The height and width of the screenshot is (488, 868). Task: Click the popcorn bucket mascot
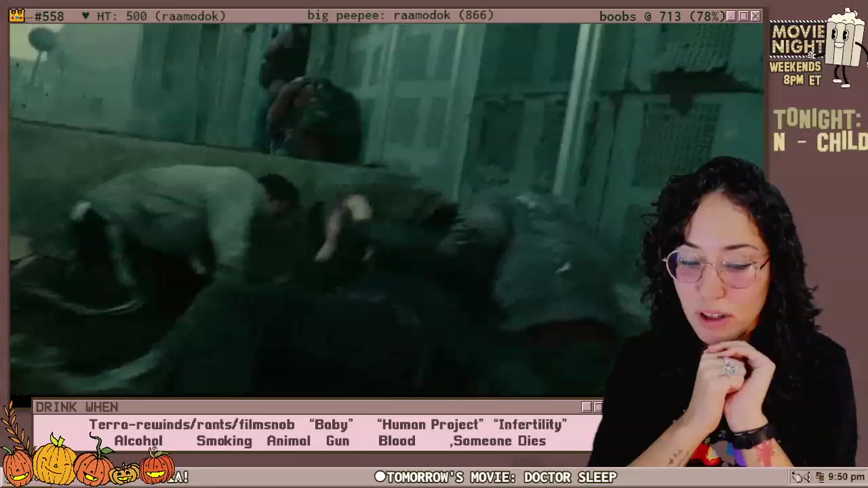844,47
